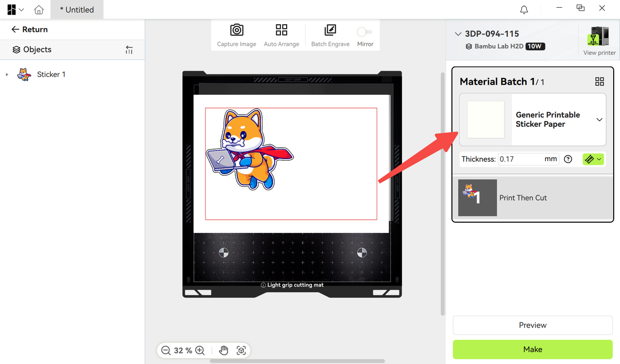This screenshot has width=620, height=364.
Task: Open the Bambu app logo menu
Action: pyautogui.click(x=12, y=10)
